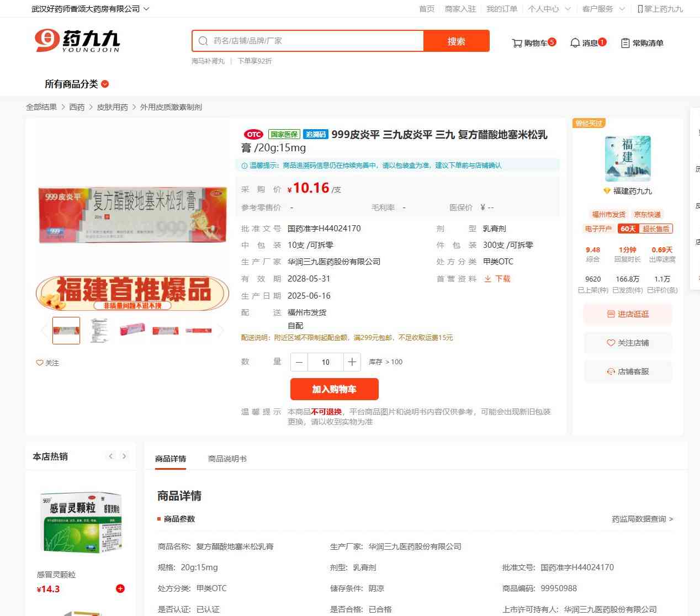The height and width of the screenshot is (616, 700).
Task: Open the message bell notifications
Action: pyautogui.click(x=575, y=43)
